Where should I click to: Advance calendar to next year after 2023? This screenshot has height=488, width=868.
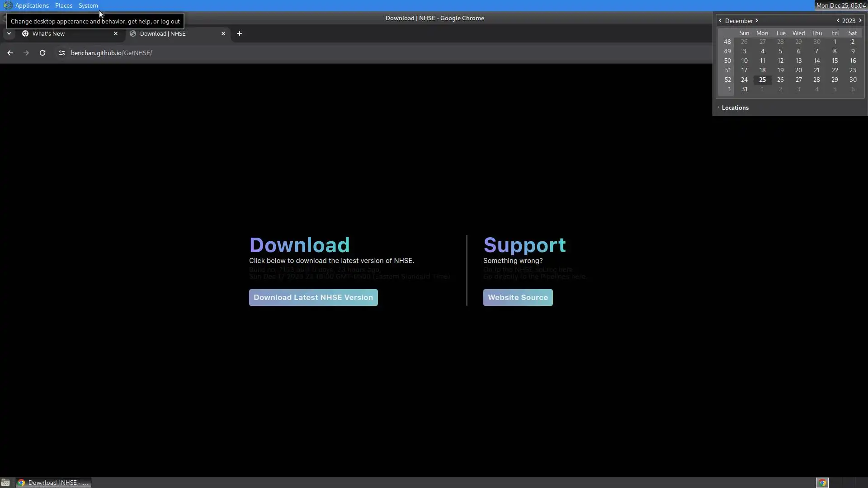860,21
